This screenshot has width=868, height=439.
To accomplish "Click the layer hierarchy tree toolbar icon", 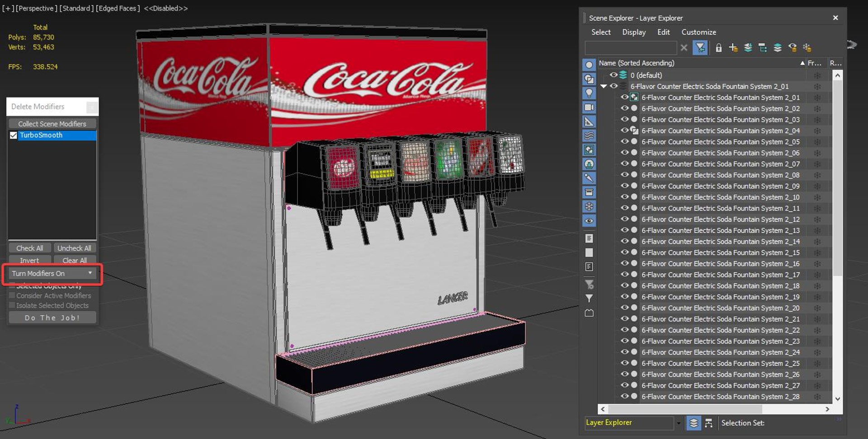I will pos(763,47).
